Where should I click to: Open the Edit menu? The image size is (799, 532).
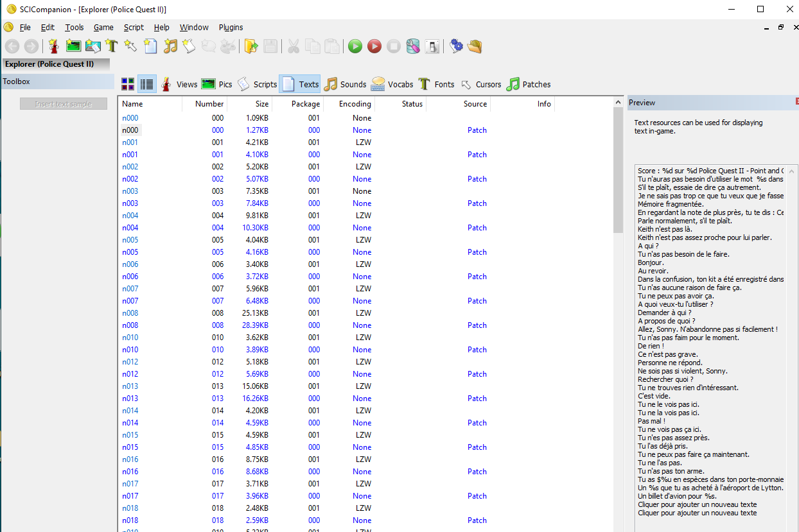pyautogui.click(x=48, y=28)
